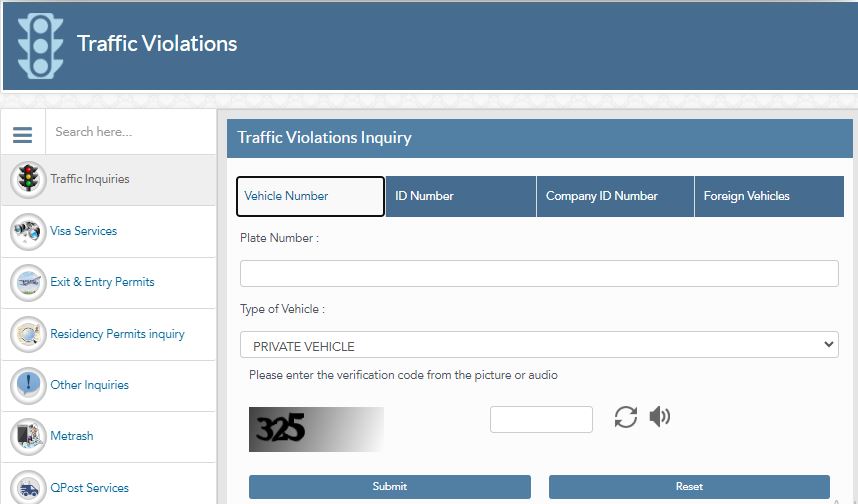Click the Plate Number input field

click(539, 273)
